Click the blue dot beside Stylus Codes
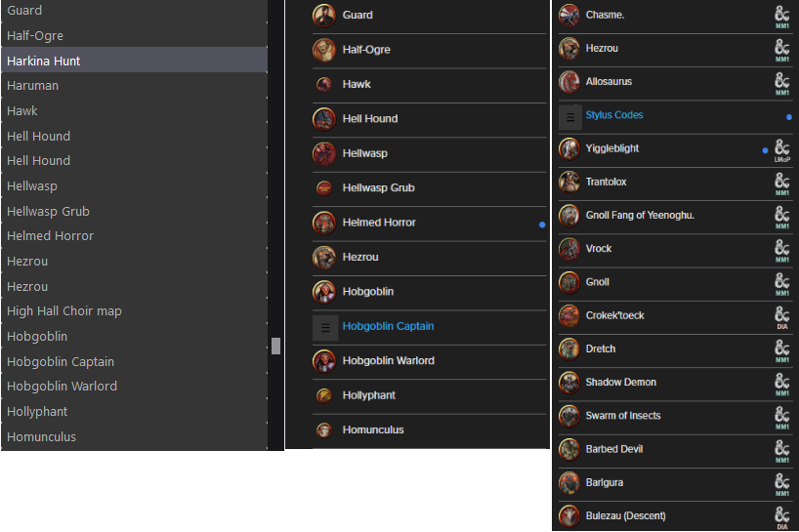This screenshot has height=532, width=799. [x=789, y=117]
